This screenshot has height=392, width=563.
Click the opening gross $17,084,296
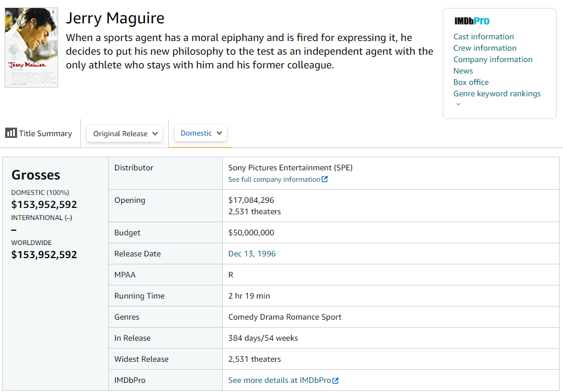coord(251,201)
